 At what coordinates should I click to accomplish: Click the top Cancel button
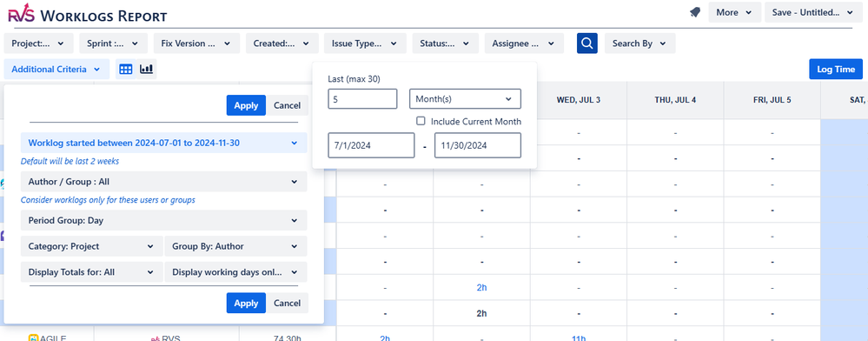click(x=288, y=105)
